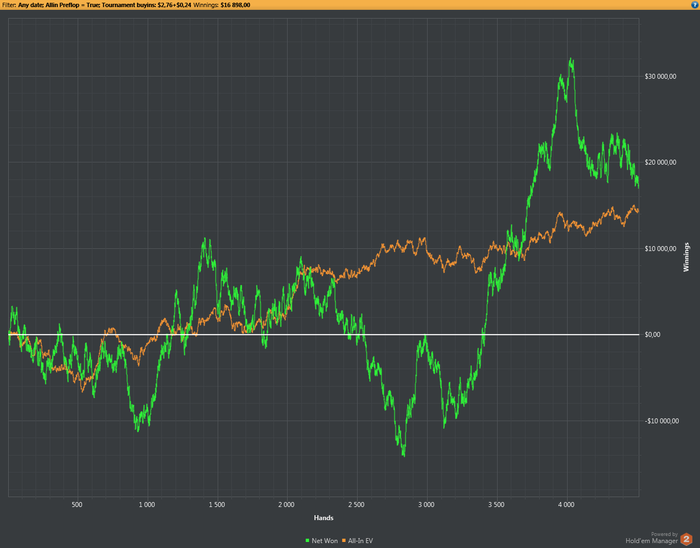Image resolution: width=700 pixels, height=548 pixels.
Task: Click the 1 500 hands x-axis label
Action: pyautogui.click(x=217, y=505)
